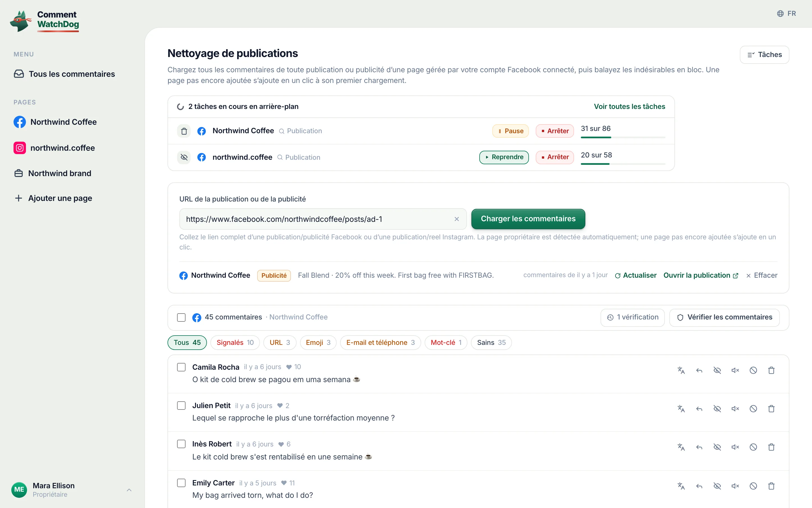Stop the Northwind Coffee task with Arrêter
This screenshot has width=812, height=508.
[555, 131]
